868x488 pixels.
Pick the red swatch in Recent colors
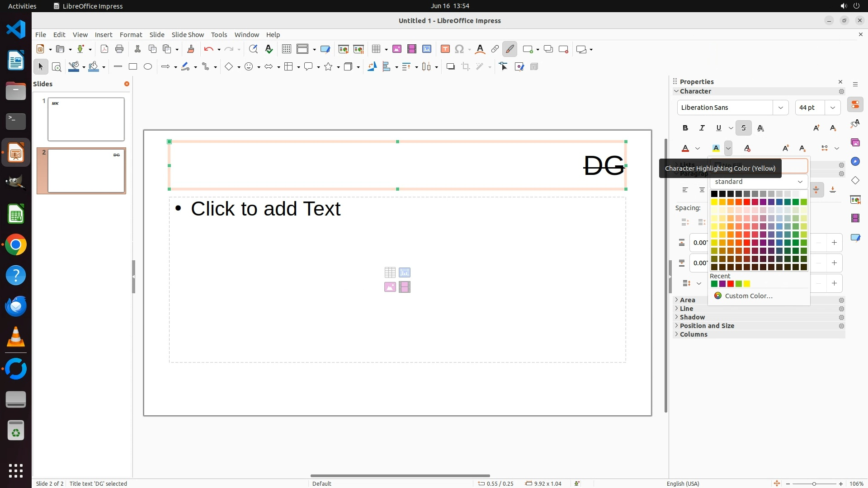point(731,284)
